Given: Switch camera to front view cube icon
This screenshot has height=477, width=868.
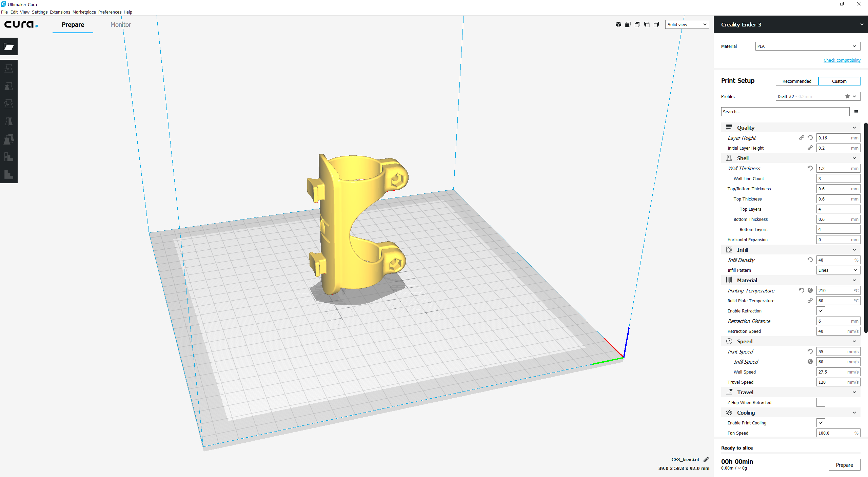Looking at the screenshot, I should [x=628, y=24].
